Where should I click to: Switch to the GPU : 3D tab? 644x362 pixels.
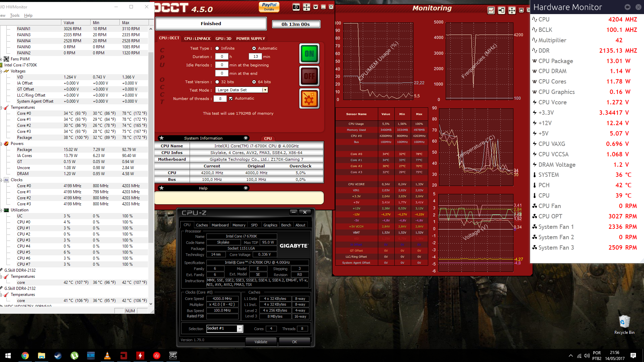(224, 39)
